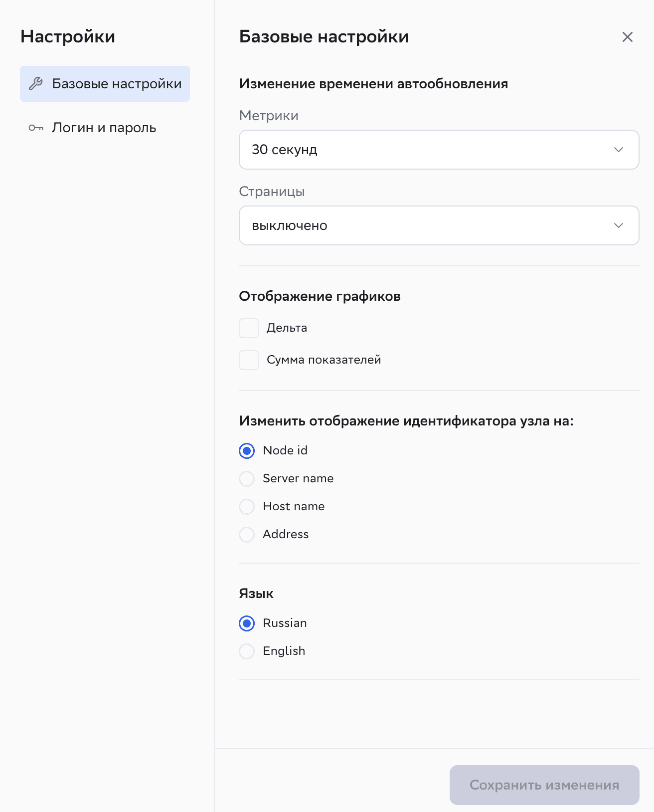Confirm Russian language is selected
The image size is (654, 812).
tap(246, 623)
